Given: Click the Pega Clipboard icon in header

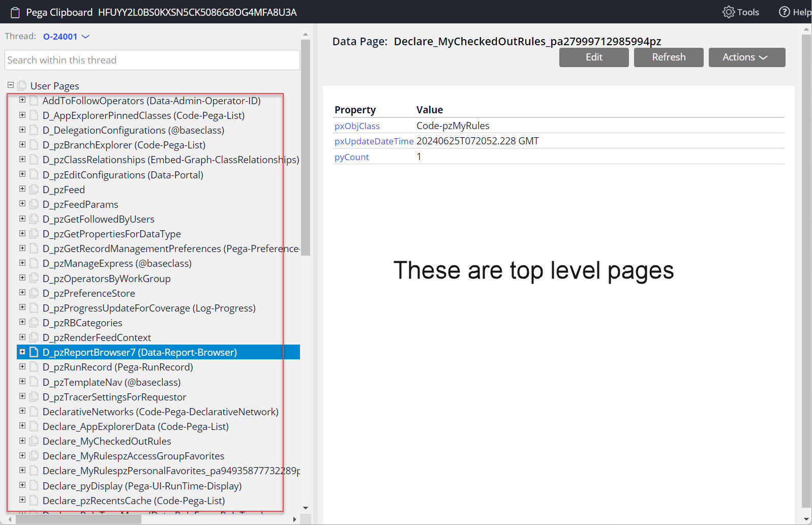Looking at the screenshot, I should [15, 12].
